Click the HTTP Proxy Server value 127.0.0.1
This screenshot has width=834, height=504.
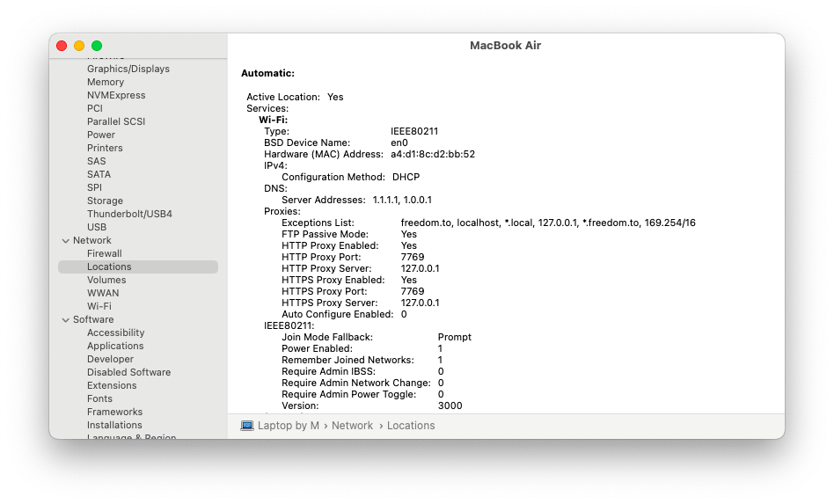[420, 268]
